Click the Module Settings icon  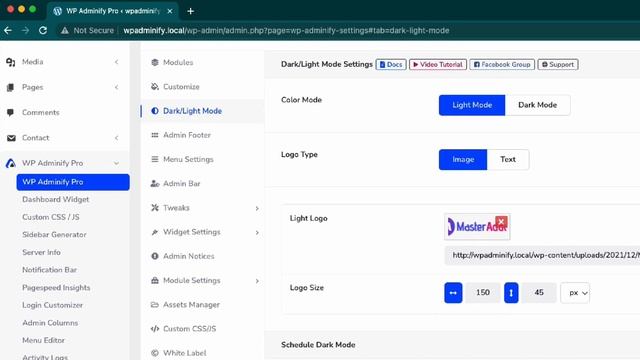pyautogui.click(x=155, y=280)
